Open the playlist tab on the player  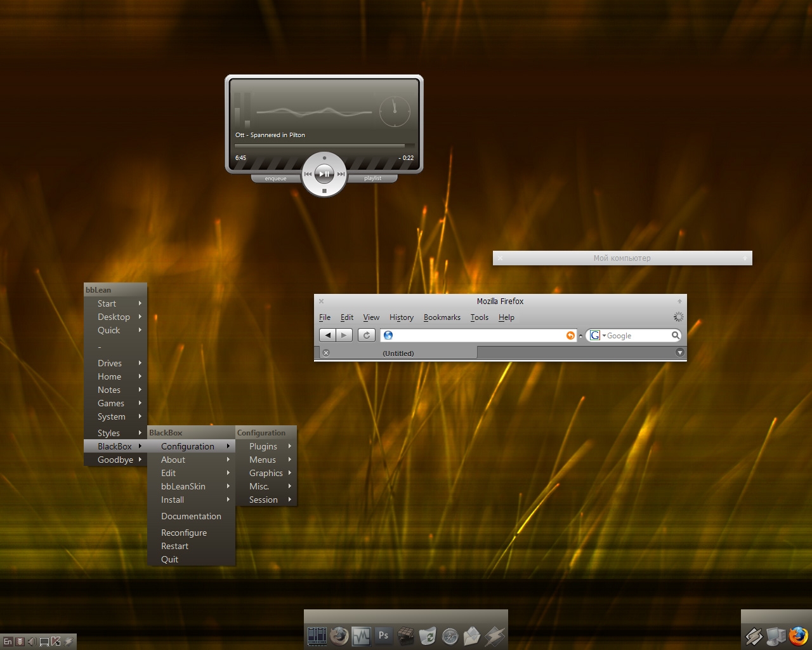click(373, 178)
